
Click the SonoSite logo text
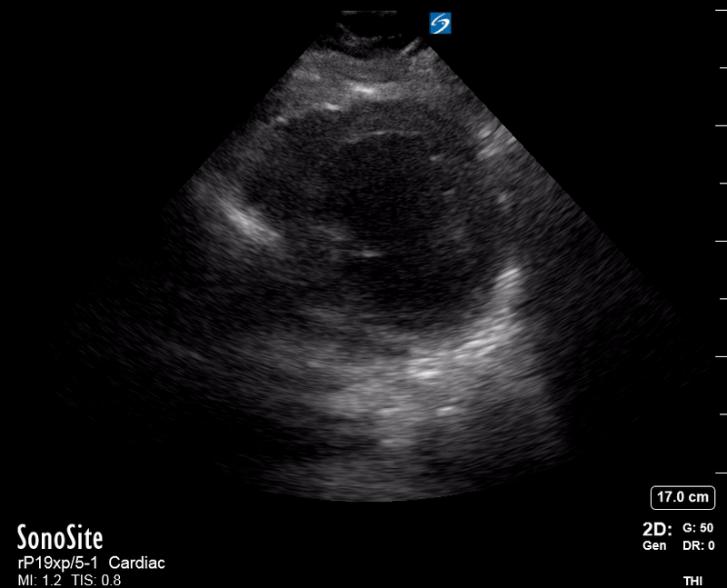(60, 537)
